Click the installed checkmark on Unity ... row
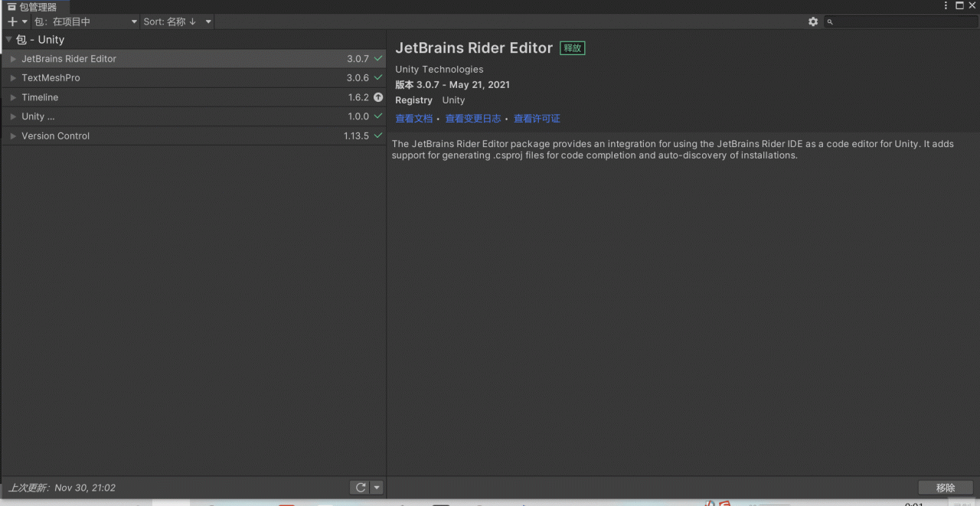 coord(378,116)
